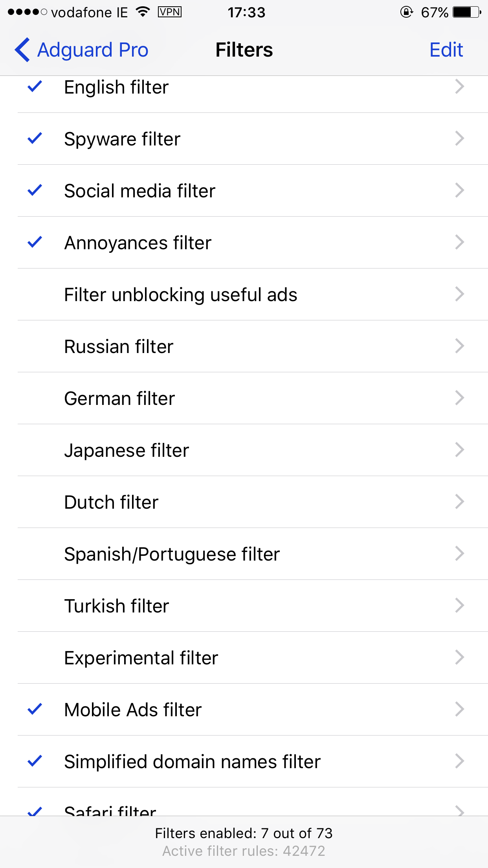Toggle the Mobile Ads filter checkmark

(x=35, y=709)
